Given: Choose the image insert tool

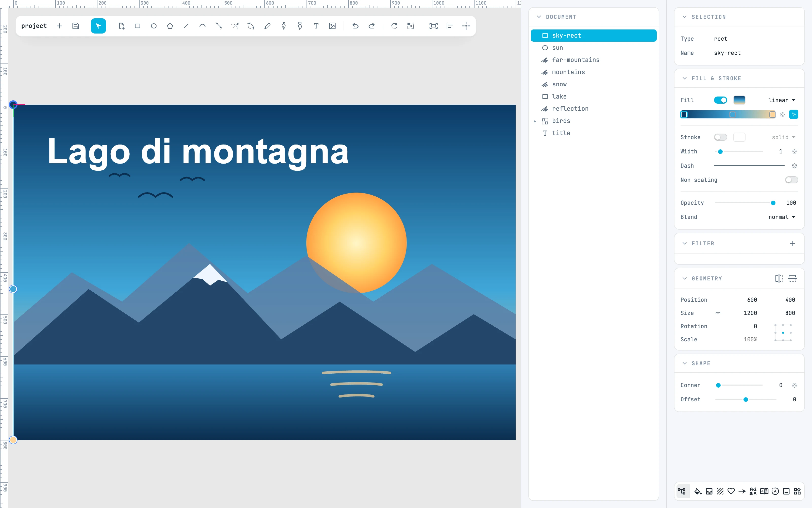Looking at the screenshot, I should (332, 26).
